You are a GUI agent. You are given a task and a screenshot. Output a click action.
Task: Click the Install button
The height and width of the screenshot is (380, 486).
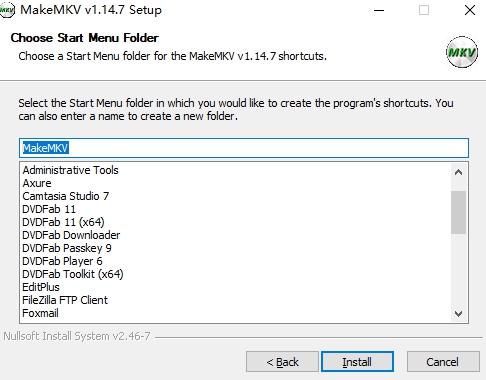pos(357,362)
